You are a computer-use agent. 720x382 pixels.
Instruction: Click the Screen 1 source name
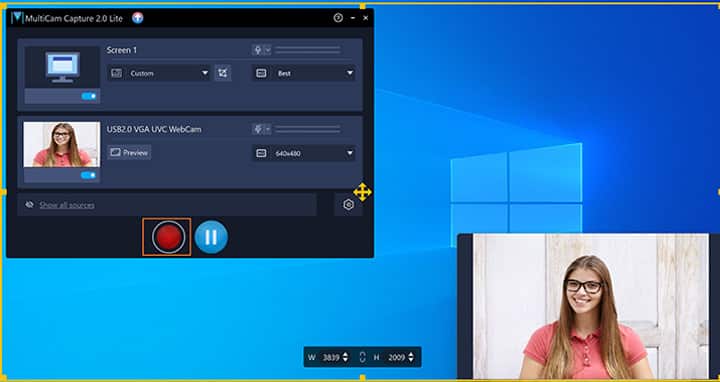(x=122, y=50)
